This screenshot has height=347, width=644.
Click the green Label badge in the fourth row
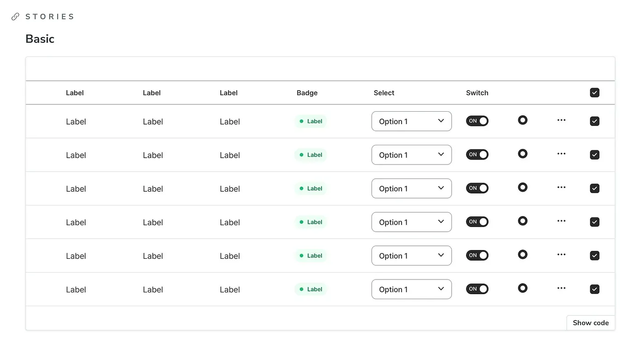click(x=310, y=222)
